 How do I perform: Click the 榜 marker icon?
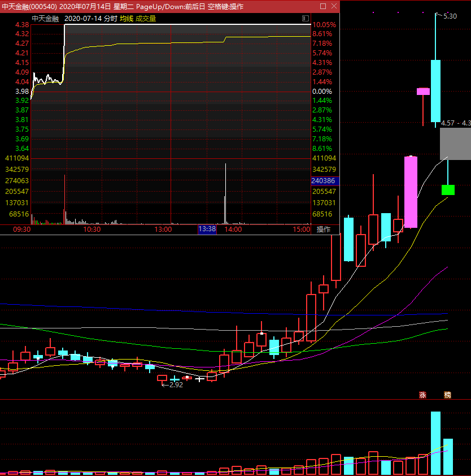click(447, 395)
